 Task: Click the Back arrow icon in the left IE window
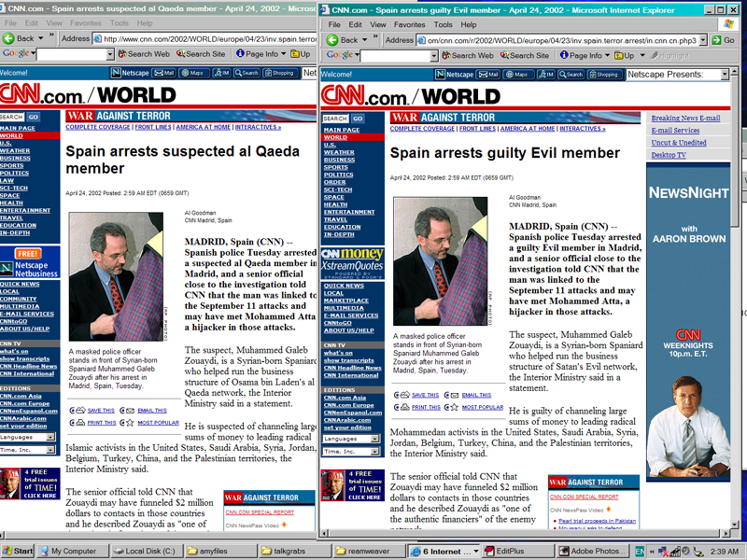point(8,38)
